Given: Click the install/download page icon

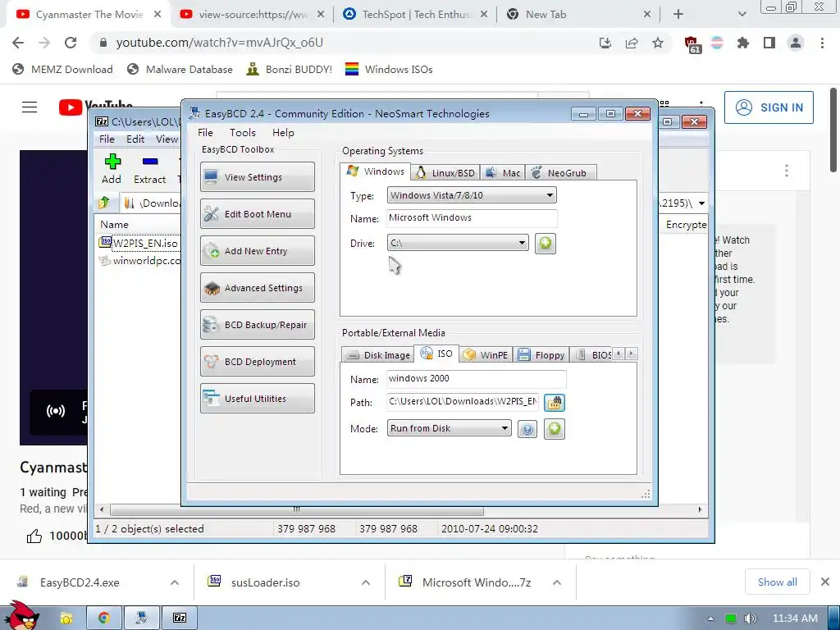Looking at the screenshot, I should coord(605,43).
